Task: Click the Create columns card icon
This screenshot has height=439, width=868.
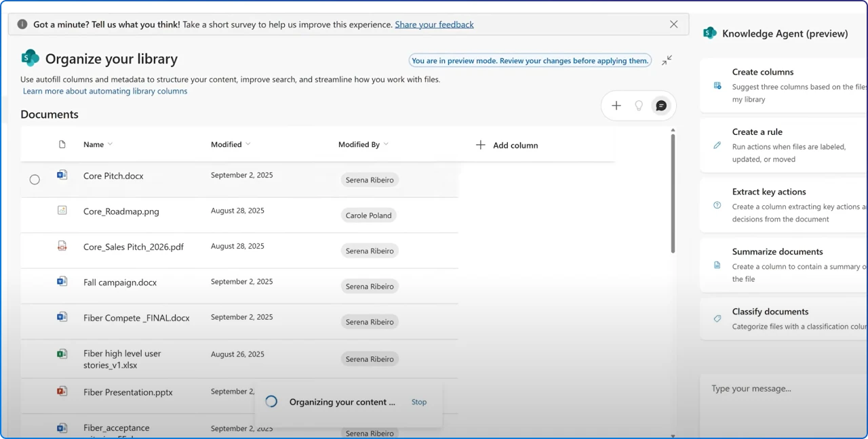Action: click(717, 85)
